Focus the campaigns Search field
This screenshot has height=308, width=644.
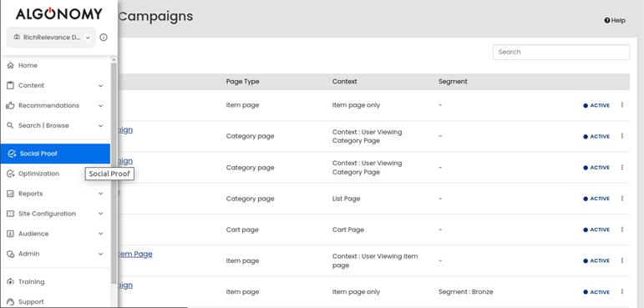[561, 52]
